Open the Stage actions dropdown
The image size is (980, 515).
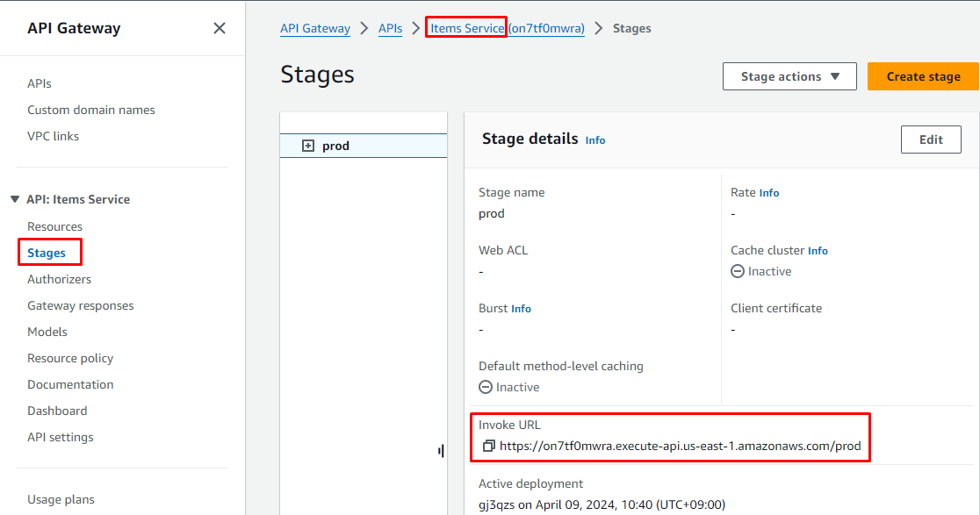coord(789,76)
